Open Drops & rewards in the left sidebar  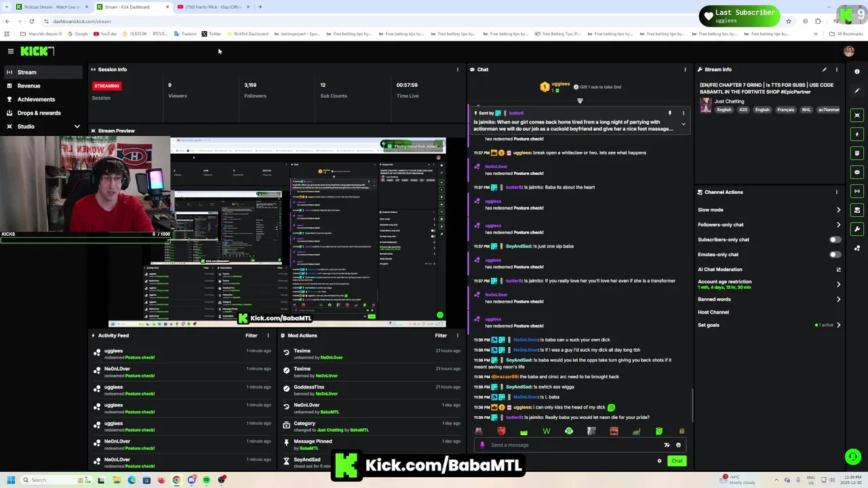tap(41, 113)
